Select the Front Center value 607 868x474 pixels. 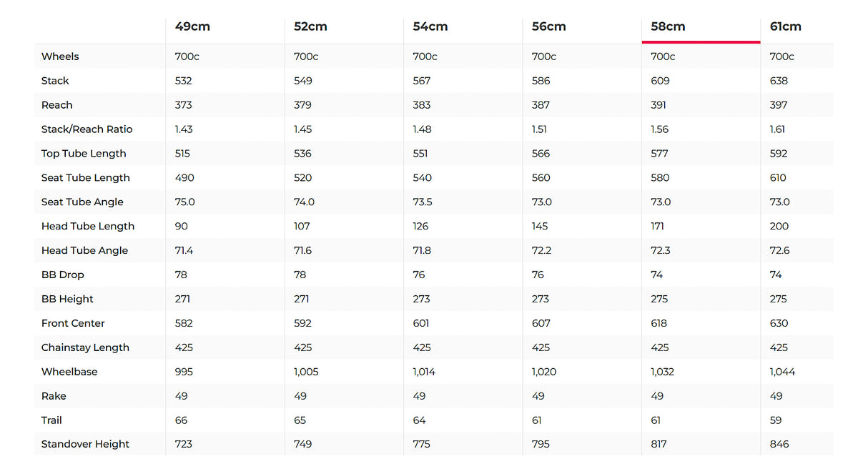[541, 323]
